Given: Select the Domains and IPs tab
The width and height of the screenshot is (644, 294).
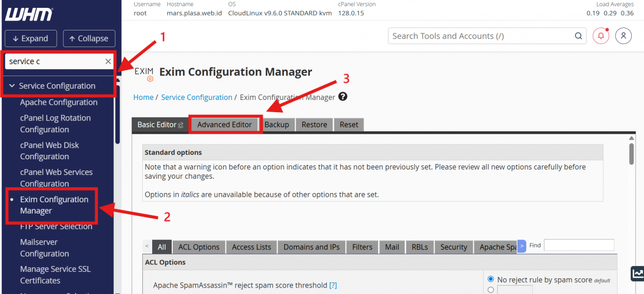Looking at the screenshot, I should [x=311, y=247].
